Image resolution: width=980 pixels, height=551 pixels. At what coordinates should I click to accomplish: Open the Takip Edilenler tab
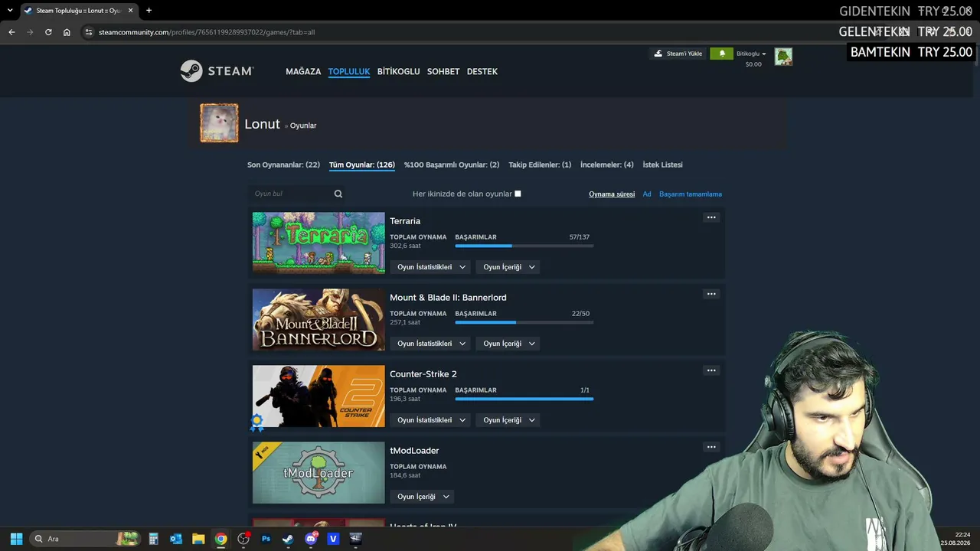click(540, 165)
